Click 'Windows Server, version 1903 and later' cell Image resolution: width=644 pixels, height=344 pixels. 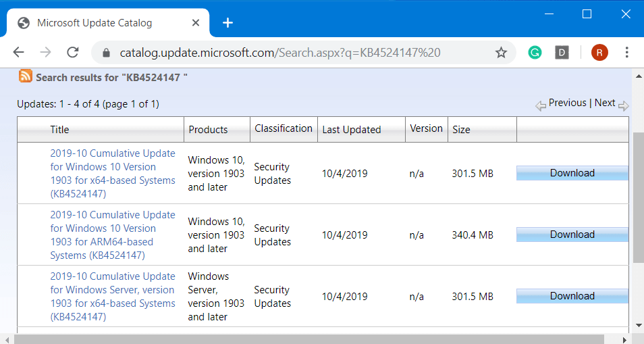click(216, 296)
